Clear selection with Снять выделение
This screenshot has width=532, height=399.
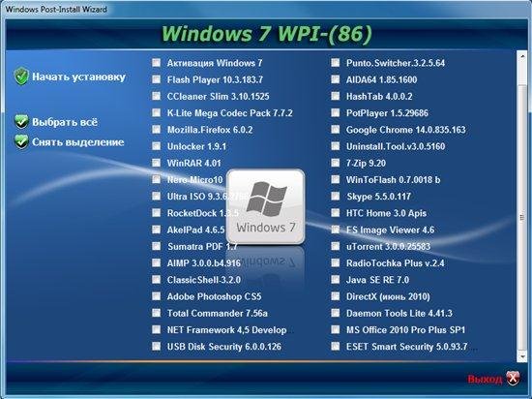78,142
